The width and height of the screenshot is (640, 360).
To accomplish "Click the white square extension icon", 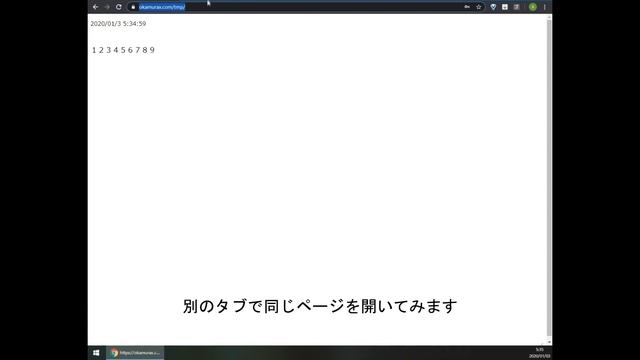I will point(505,7).
